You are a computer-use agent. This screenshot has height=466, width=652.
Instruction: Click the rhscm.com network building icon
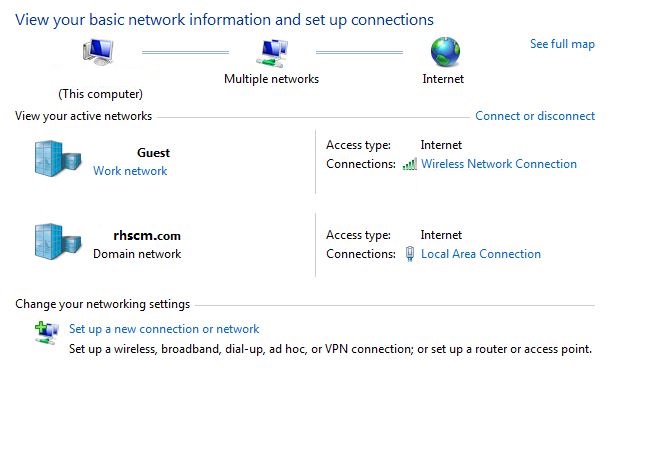(x=58, y=242)
